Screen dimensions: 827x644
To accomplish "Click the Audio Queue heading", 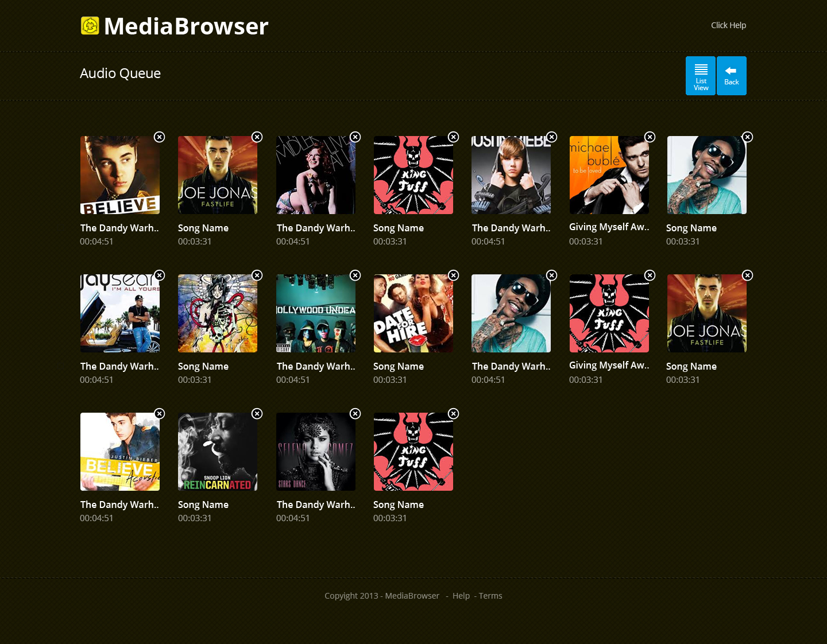I will [120, 73].
